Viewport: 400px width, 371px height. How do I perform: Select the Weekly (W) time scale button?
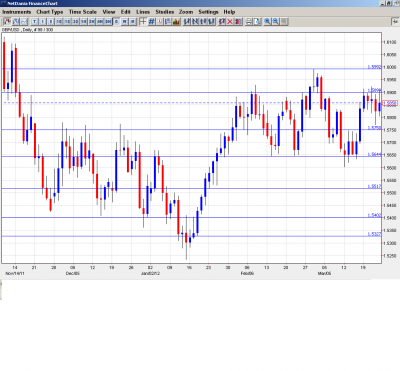(124, 22)
